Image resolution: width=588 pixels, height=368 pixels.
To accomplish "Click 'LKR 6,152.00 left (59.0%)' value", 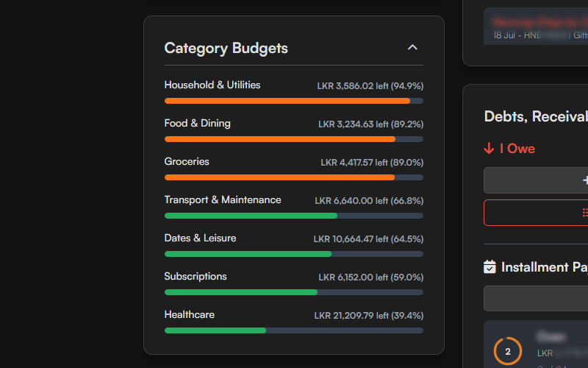I will pos(371,277).
